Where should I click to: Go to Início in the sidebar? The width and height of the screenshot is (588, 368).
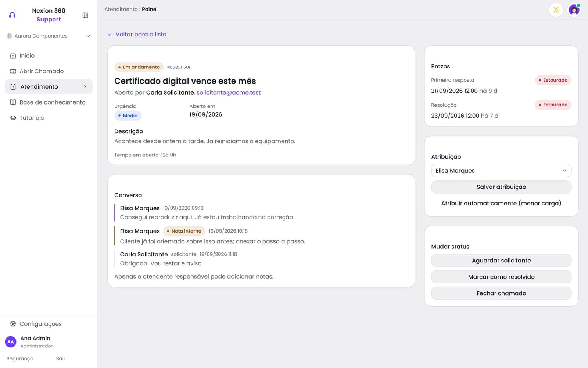coord(49,56)
